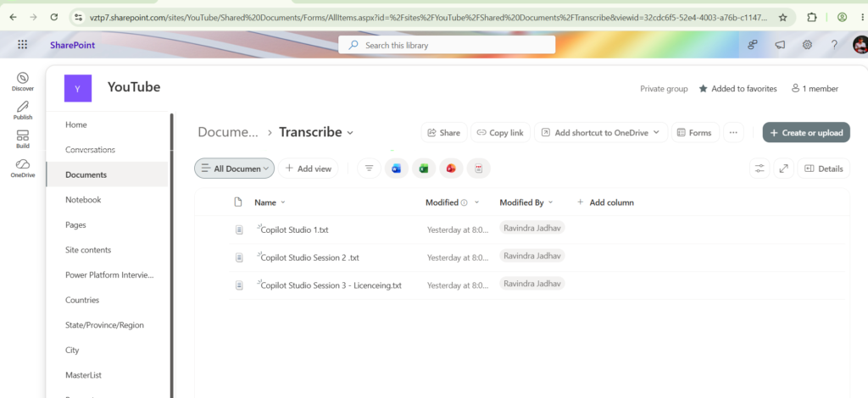
Task: Toggle Added to favorites star
Action: [x=703, y=88]
